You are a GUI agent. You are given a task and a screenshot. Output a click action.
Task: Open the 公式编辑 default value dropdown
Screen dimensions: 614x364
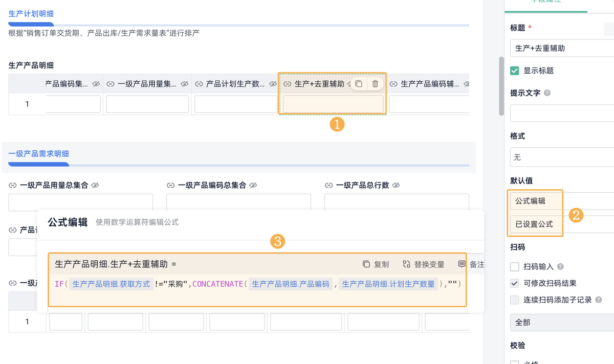click(562, 201)
